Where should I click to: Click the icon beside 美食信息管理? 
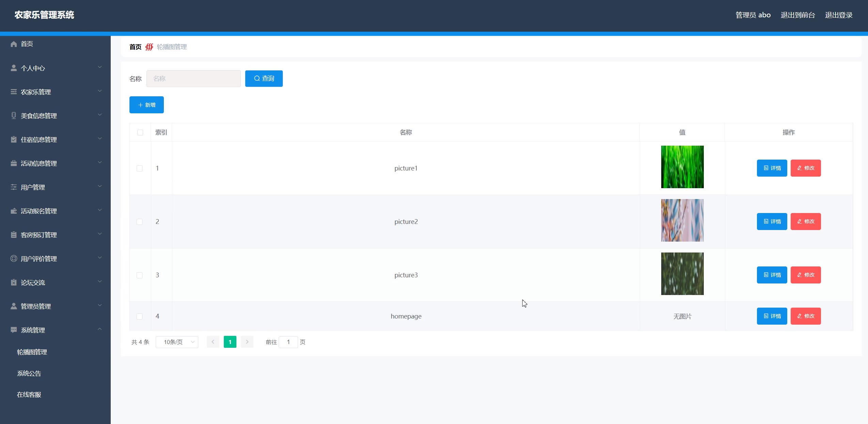tap(14, 115)
